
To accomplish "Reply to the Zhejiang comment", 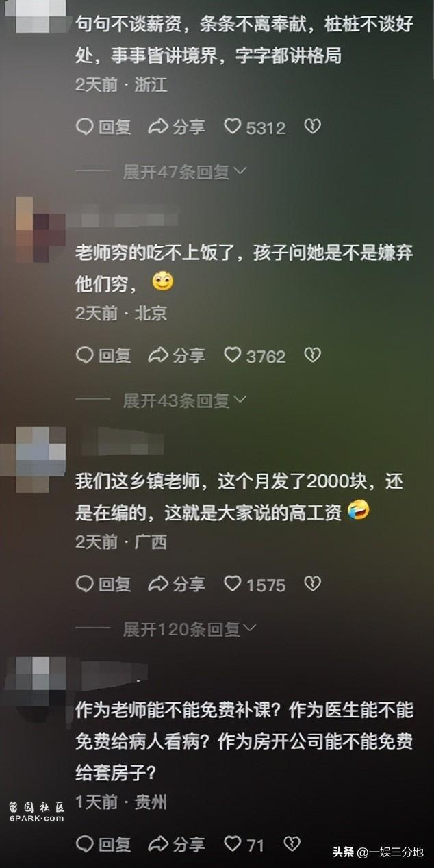I will (x=103, y=127).
